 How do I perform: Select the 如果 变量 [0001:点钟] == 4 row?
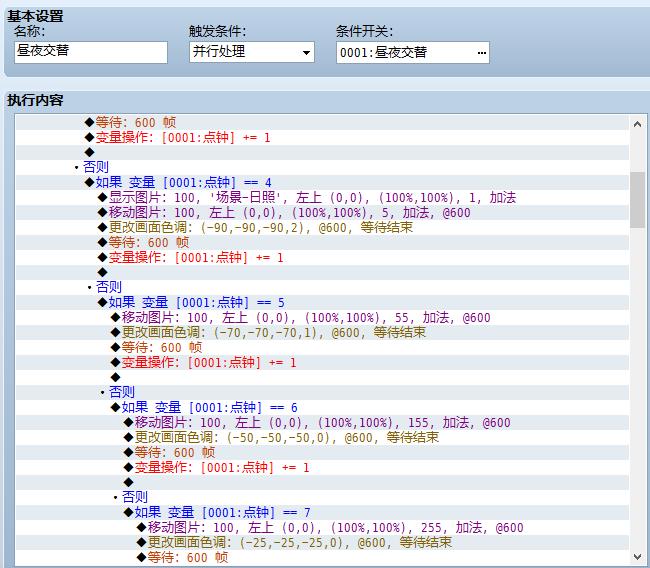click(322, 182)
